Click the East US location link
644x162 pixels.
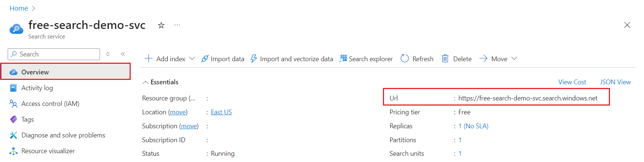(221, 112)
